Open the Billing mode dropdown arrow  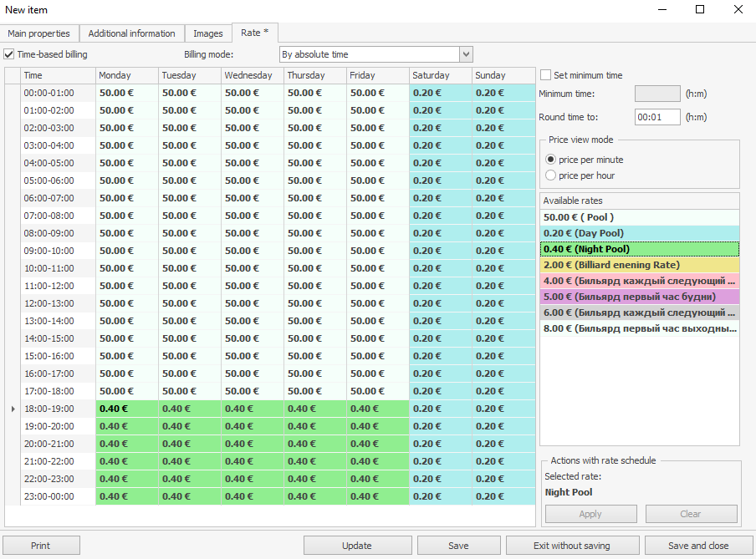(x=466, y=54)
